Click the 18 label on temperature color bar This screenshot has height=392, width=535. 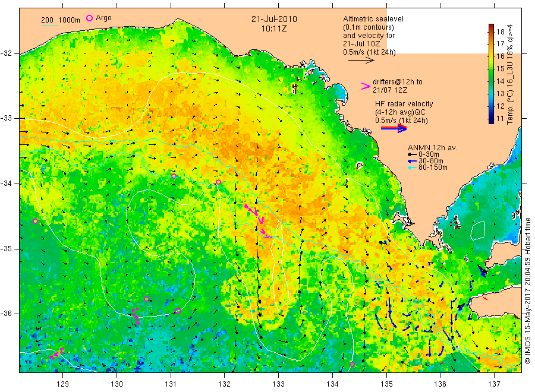500,32
